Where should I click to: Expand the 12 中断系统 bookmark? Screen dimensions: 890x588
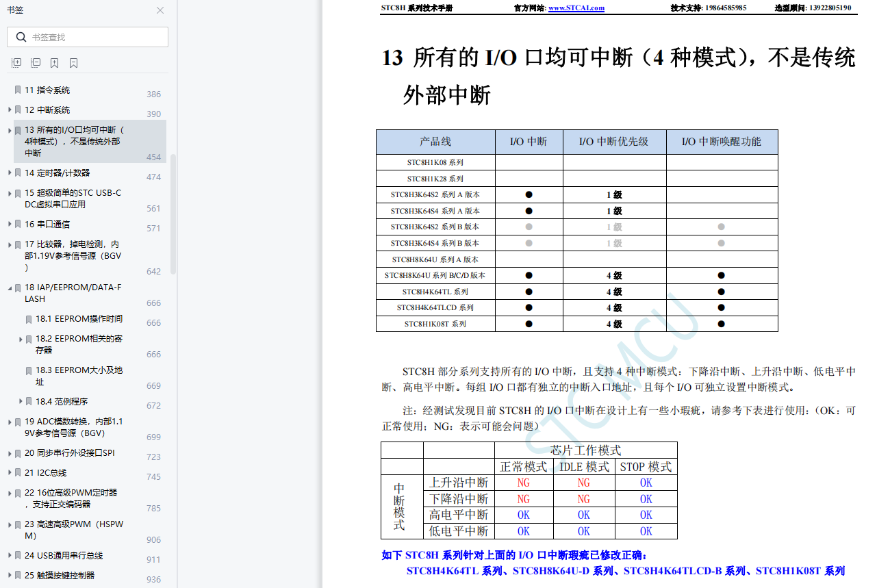pos(10,110)
